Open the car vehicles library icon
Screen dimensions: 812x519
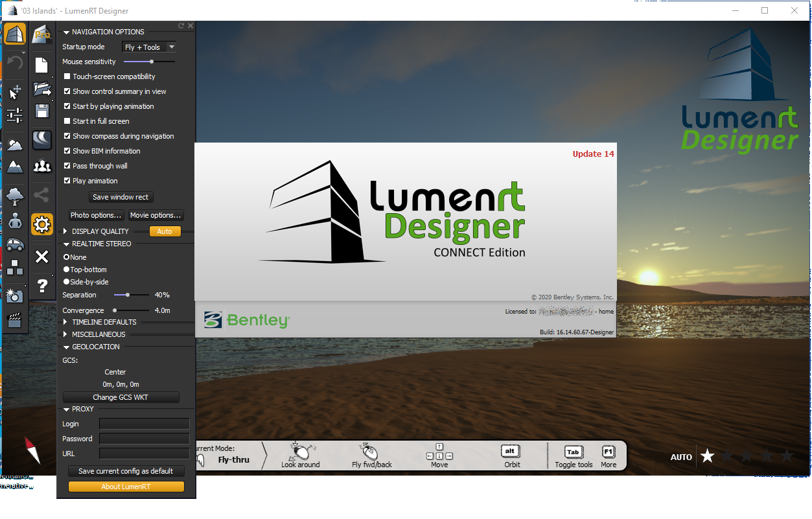15,244
